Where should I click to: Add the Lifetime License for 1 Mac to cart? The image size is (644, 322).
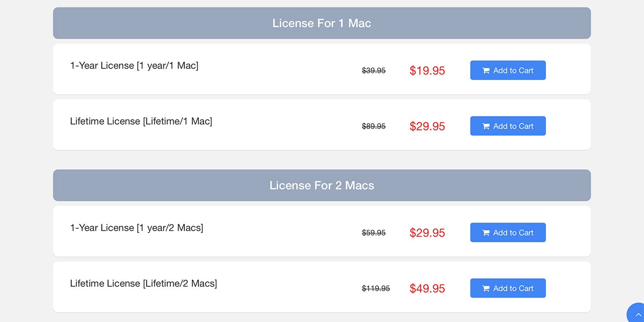pos(508,126)
